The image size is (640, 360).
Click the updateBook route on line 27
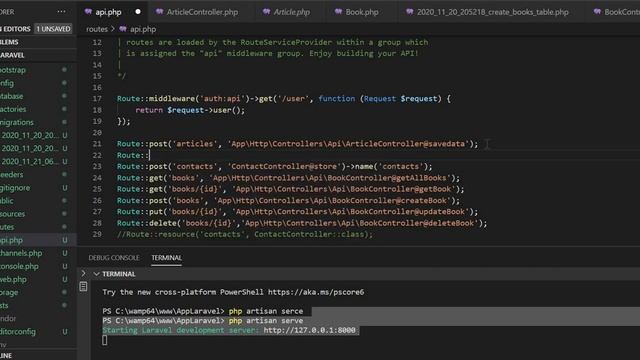tap(297, 211)
